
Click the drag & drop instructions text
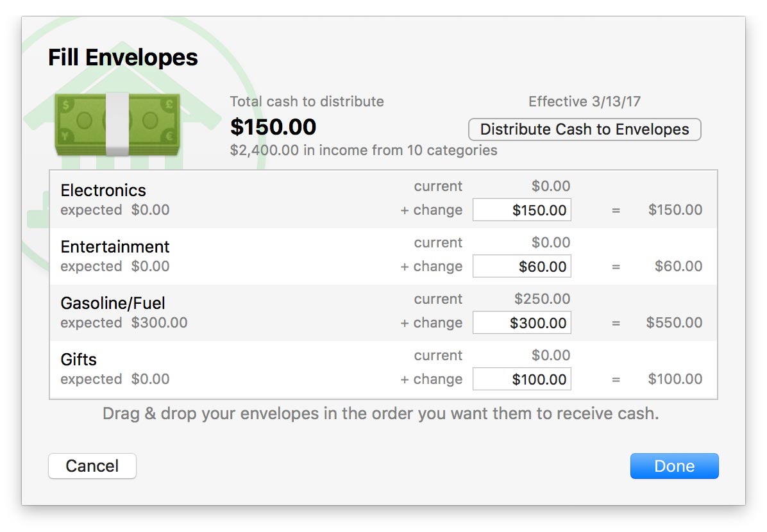381,413
